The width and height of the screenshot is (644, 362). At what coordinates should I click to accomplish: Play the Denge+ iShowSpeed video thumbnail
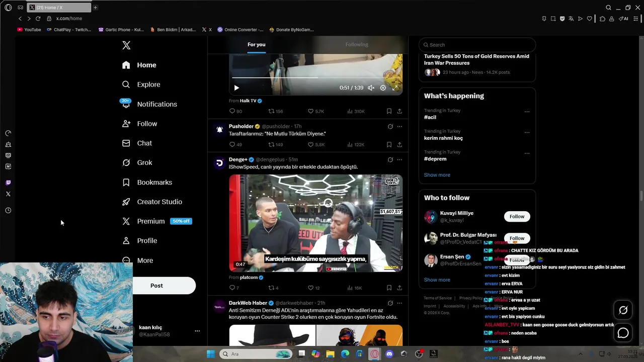click(315, 223)
